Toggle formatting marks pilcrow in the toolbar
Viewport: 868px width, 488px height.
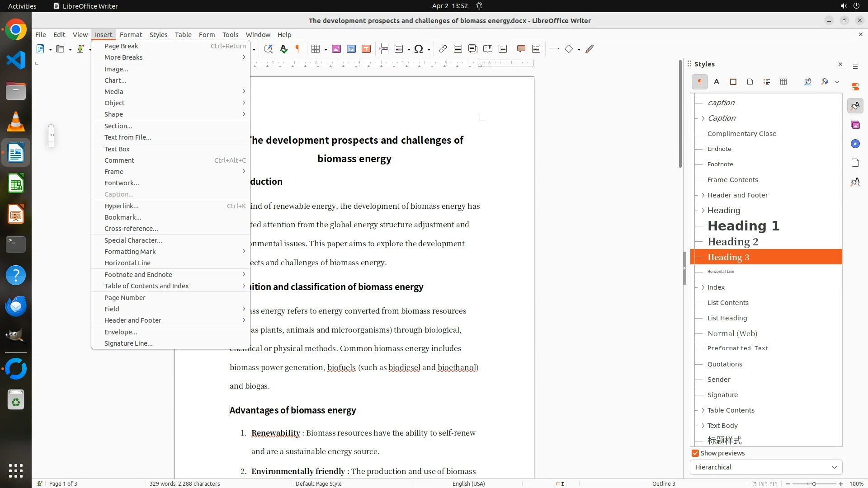pyautogui.click(x=298, y=49)
